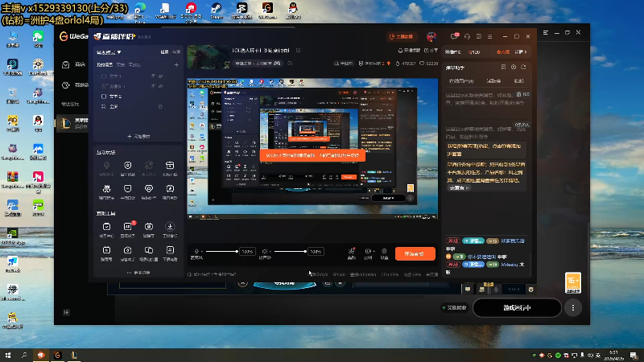Adjust the microphone volume slider
Image resolution: width=644 pixels, height=362 pixels.
click(221, 251)
